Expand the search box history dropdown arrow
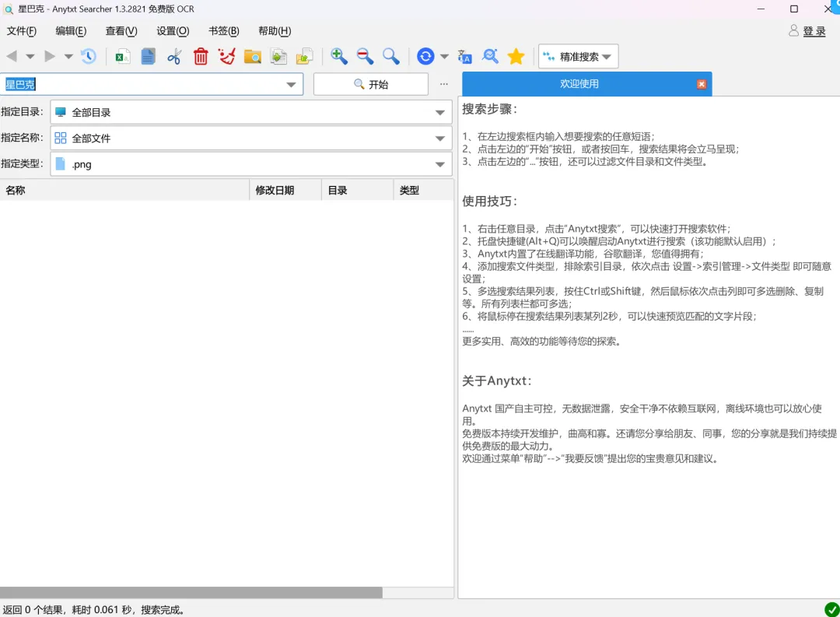The width and height of the screenshot is (840, 617). click(x=291, y=85)
